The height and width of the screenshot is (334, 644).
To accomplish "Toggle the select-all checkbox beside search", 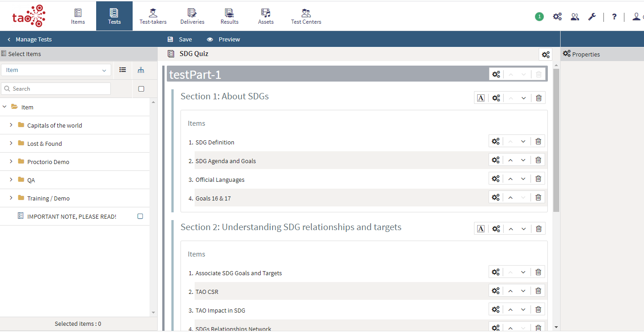I will click(141, 89).
